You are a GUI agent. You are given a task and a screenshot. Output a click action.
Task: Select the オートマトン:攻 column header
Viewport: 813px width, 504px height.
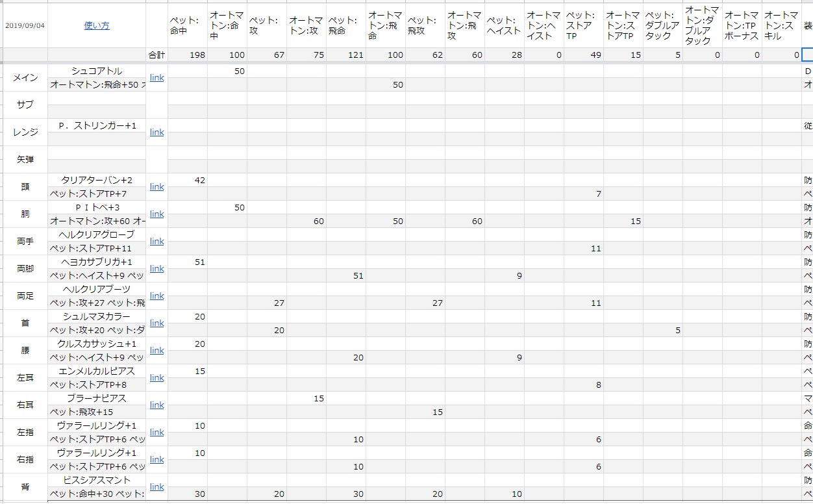[306, 26]
